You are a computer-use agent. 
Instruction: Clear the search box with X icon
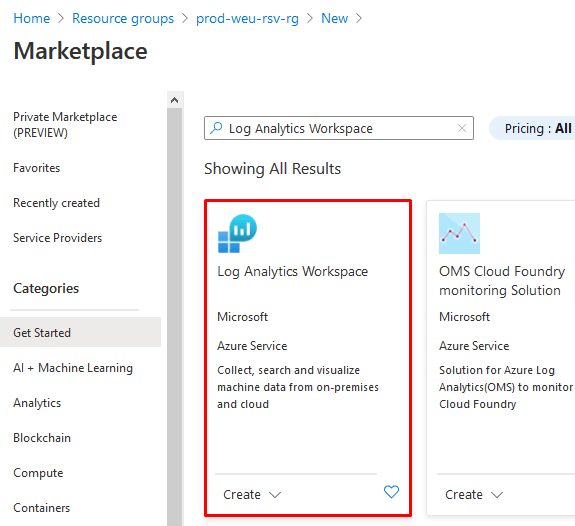click(x=462, y=128)
